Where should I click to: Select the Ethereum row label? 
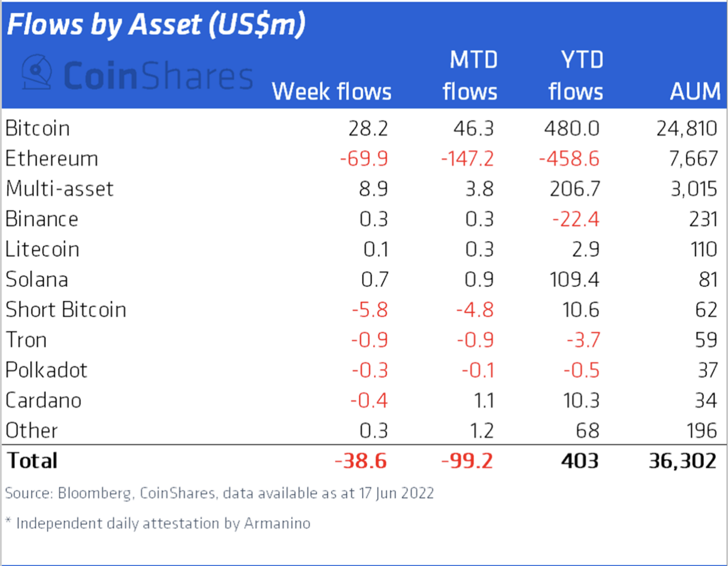coord(51,158)
